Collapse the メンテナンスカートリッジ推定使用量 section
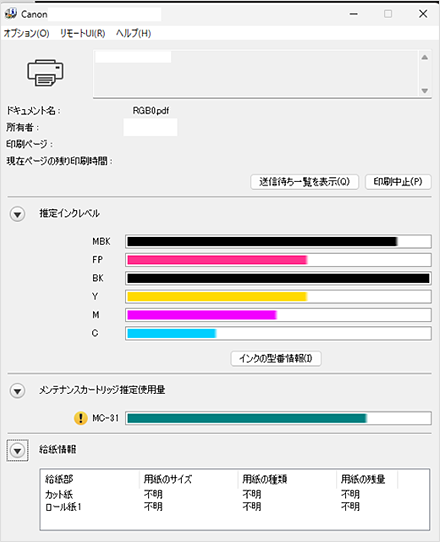The width and height of the screenshot is (440, 542). coord(17,391)
